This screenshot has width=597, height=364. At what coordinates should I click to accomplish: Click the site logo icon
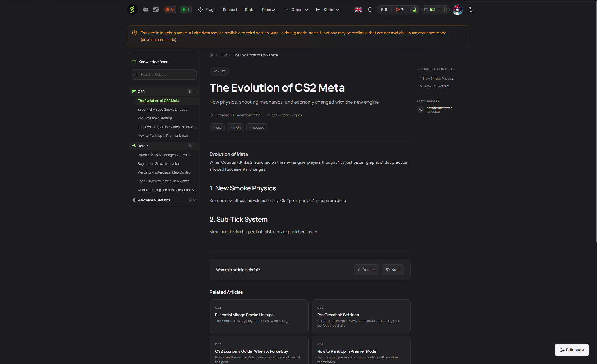[132, 10]
